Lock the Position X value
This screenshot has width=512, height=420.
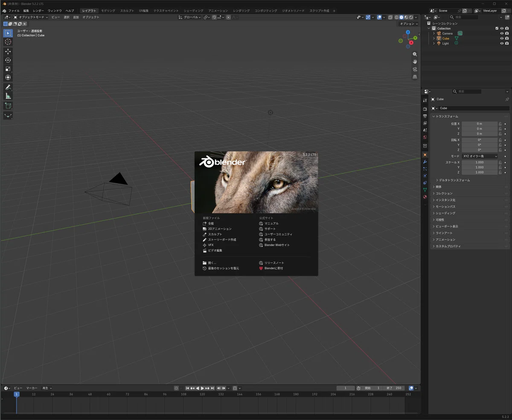click(500, 124)
